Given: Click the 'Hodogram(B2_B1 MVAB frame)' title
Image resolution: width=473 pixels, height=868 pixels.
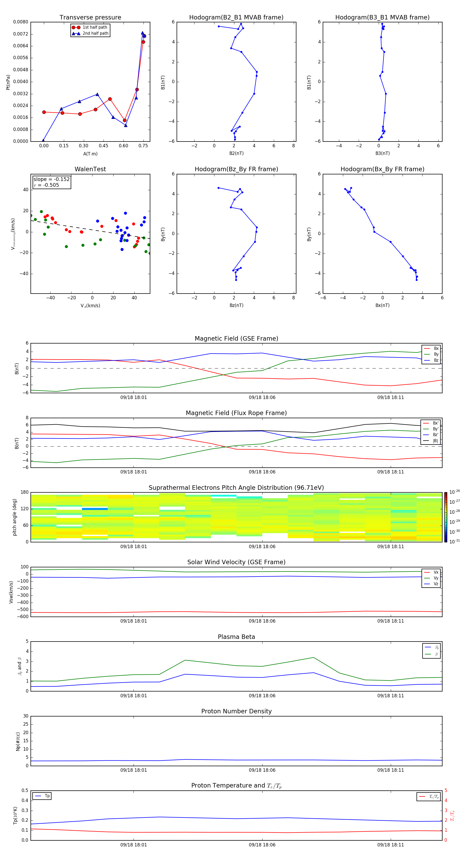Looking at the screenshot, I should (x=236, y=18).
